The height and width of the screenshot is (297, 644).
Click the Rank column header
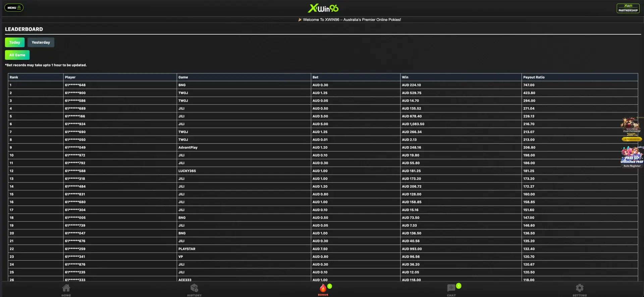click(36, 77)
